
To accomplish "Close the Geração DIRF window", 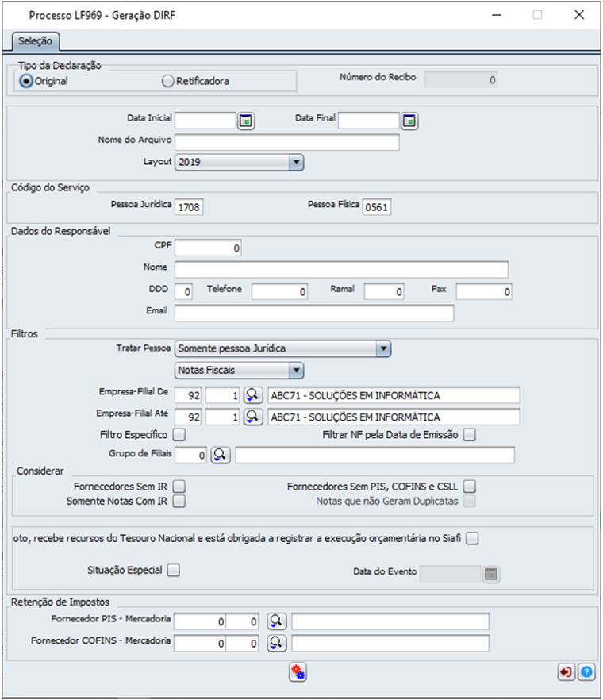I will tap(579, 15).
